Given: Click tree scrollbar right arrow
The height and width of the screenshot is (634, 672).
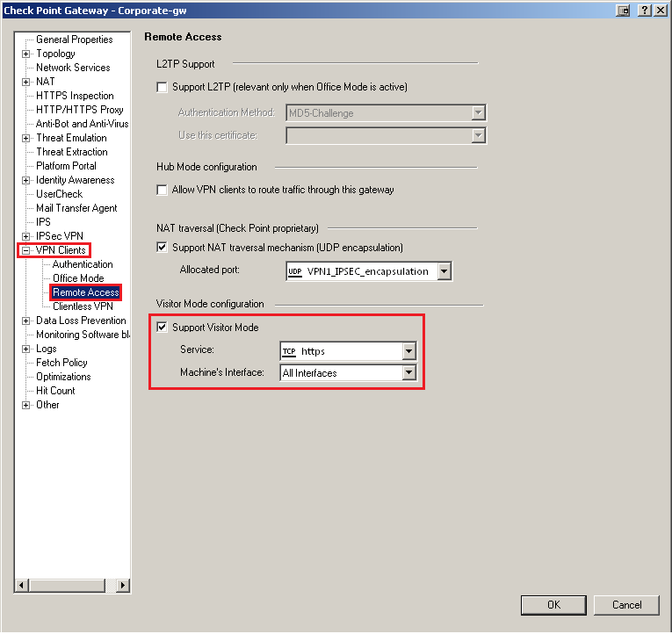Looking at the screenshot, I should (x=123, y=585).
